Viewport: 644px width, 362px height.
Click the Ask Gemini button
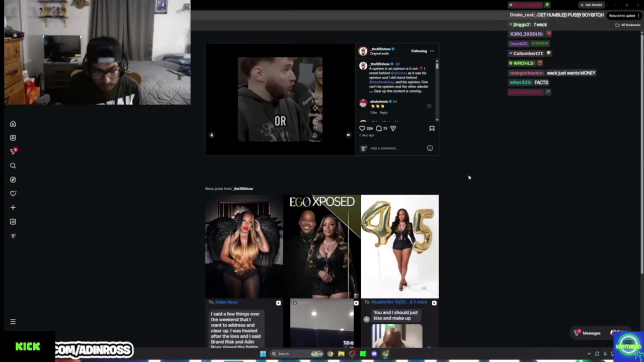pyautogui.click(x=591, y=5)
